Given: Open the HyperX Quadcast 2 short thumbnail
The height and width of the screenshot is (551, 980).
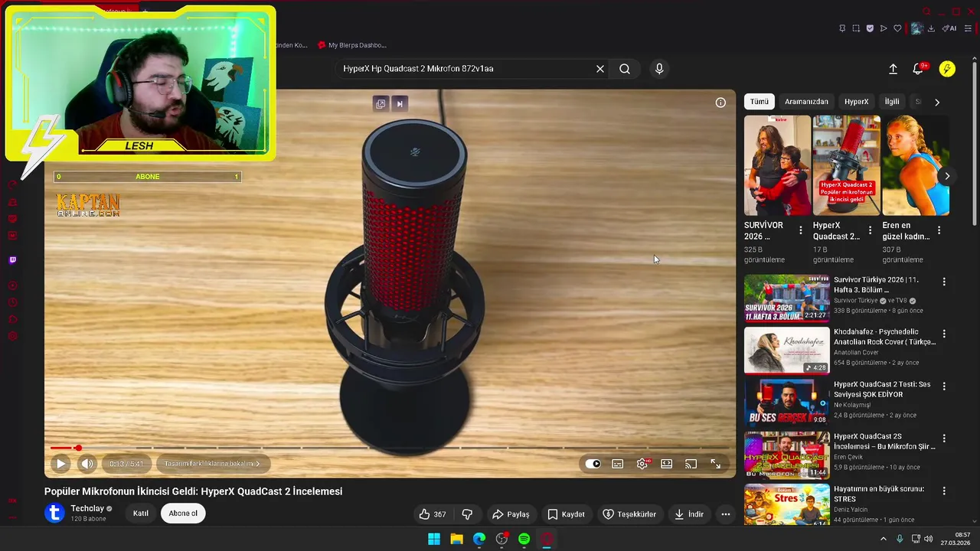Looking at the screenshot, I should click(x=846, y=165).
